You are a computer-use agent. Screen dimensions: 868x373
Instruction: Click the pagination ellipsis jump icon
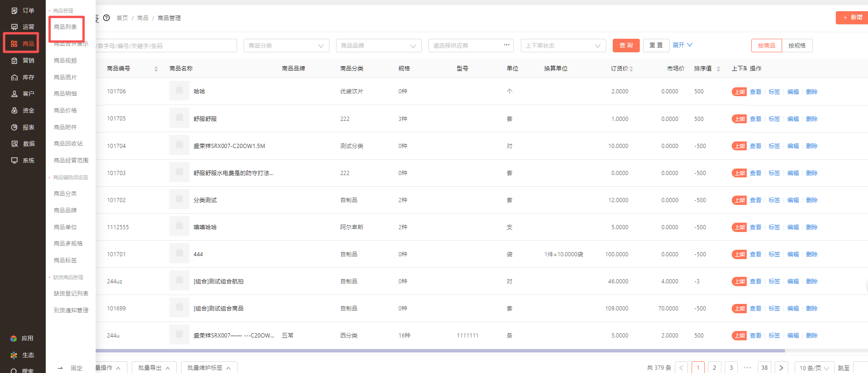748,368
